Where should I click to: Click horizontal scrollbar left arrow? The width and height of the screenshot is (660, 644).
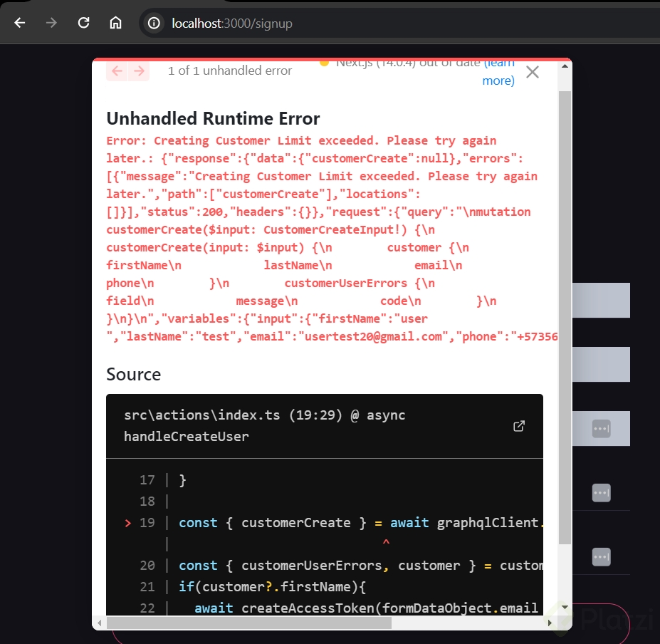[100, 623]
